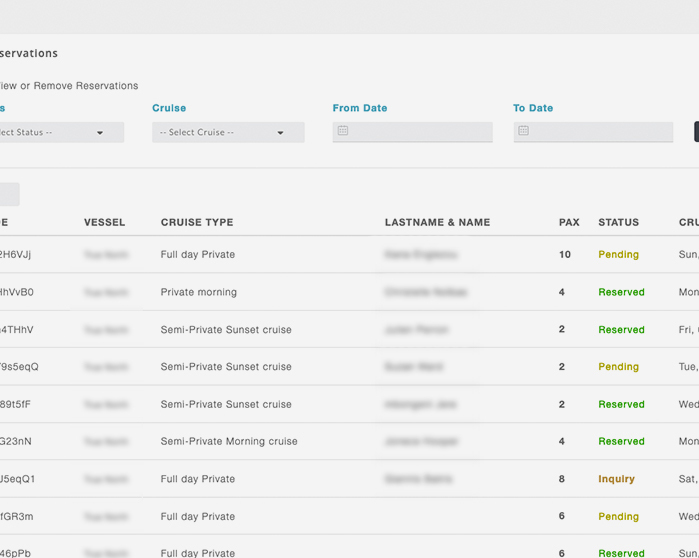Click the STATUS column header
This screenshot has width=699, height=558.
[618, 222]
